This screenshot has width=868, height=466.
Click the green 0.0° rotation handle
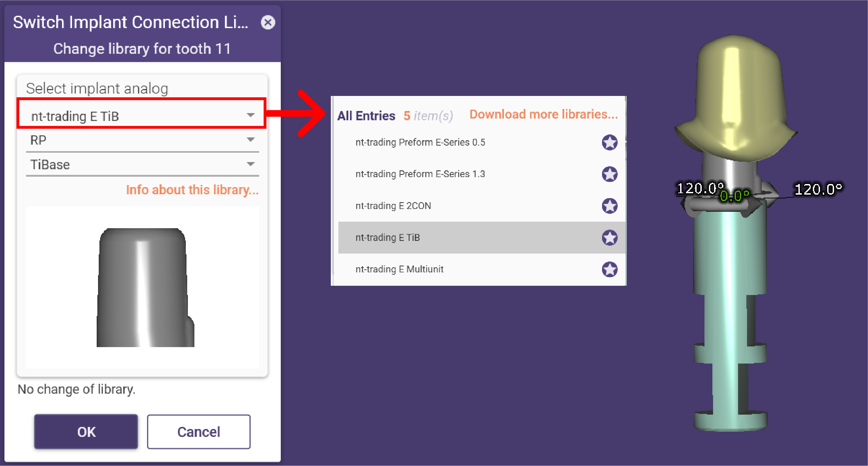[734, 196]
